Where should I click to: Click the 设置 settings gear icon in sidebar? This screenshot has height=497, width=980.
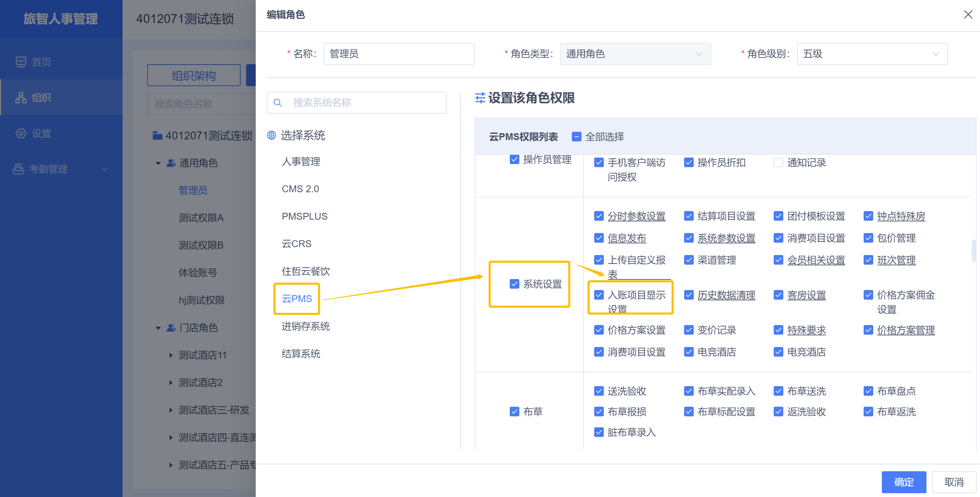pos(21,133)
